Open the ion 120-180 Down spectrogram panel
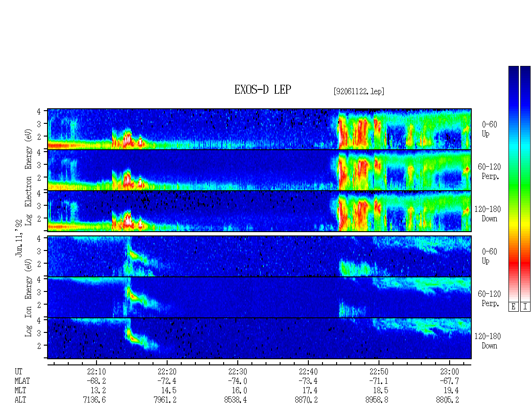Image resolution: width=532 pixels, height=412 pixels. coord(259,339)
